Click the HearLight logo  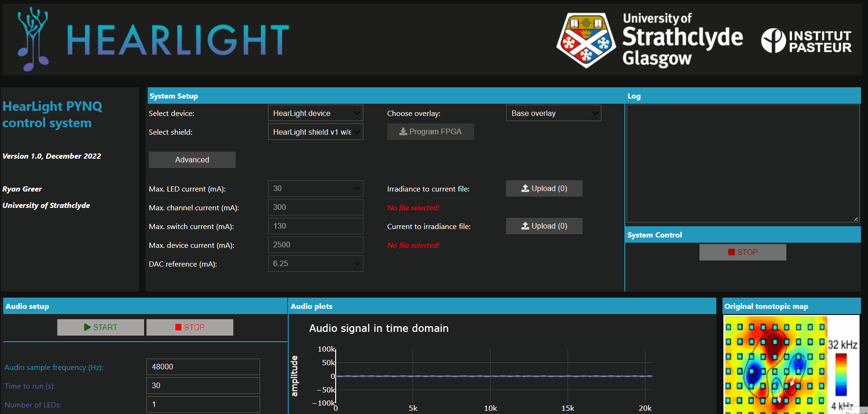[x=154, y=39]
